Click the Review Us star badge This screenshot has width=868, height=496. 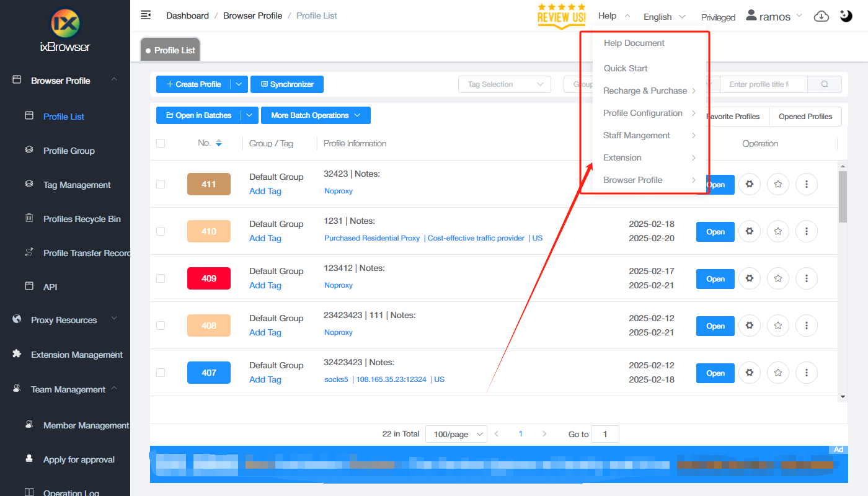coord(561,15)
